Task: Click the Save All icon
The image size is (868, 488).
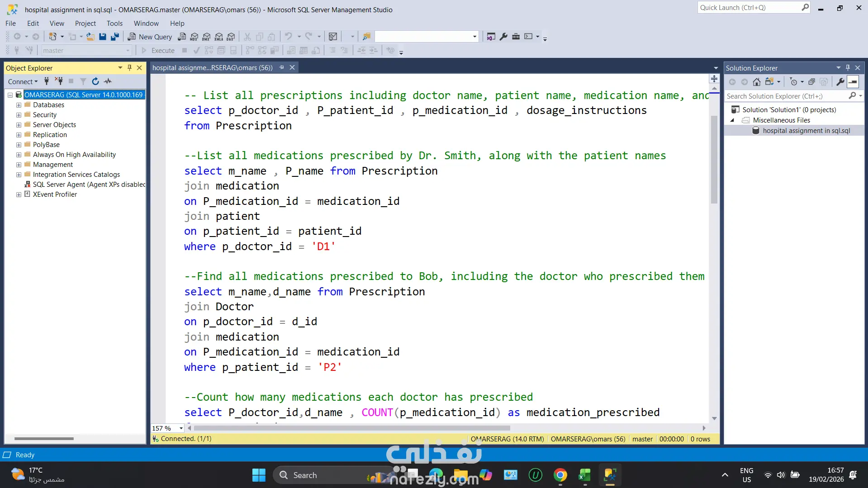Action: point(115,37)
